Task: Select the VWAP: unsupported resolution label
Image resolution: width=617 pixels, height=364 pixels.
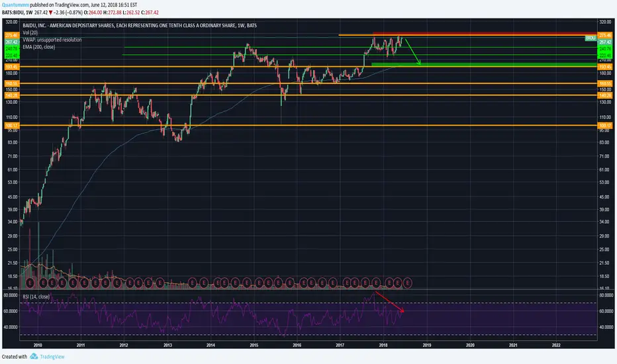Action: (x=52, y=40)
